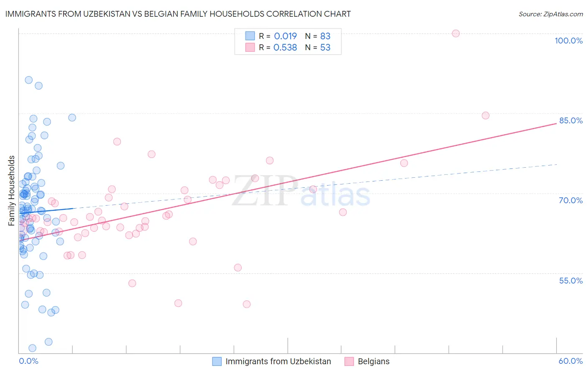Viewport: 588px width, 373px height.
Task: Click the 70.0% y-axis tick label
Action: point(571,200)
